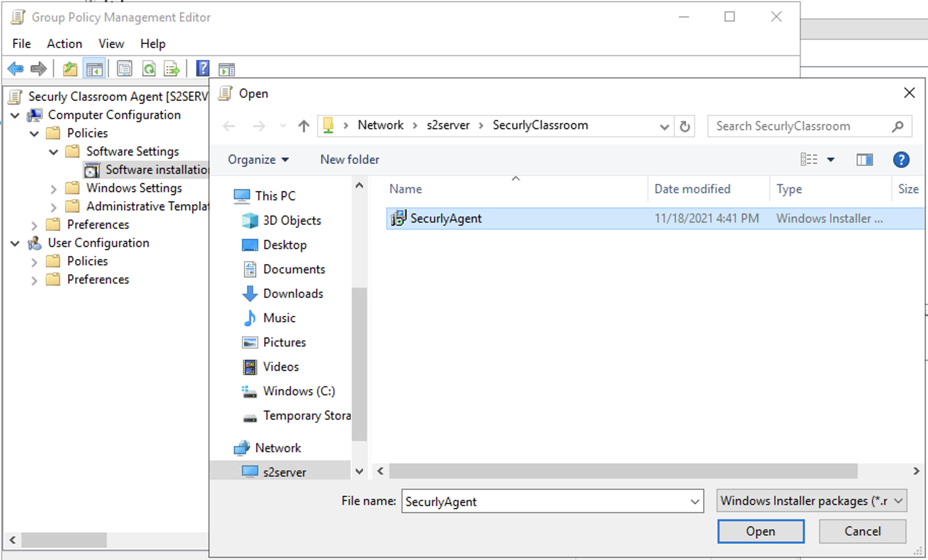Open dialog help question mark icon
This screenshot has width=928, height=560.
pyautogui.click(x=901, y=160)
